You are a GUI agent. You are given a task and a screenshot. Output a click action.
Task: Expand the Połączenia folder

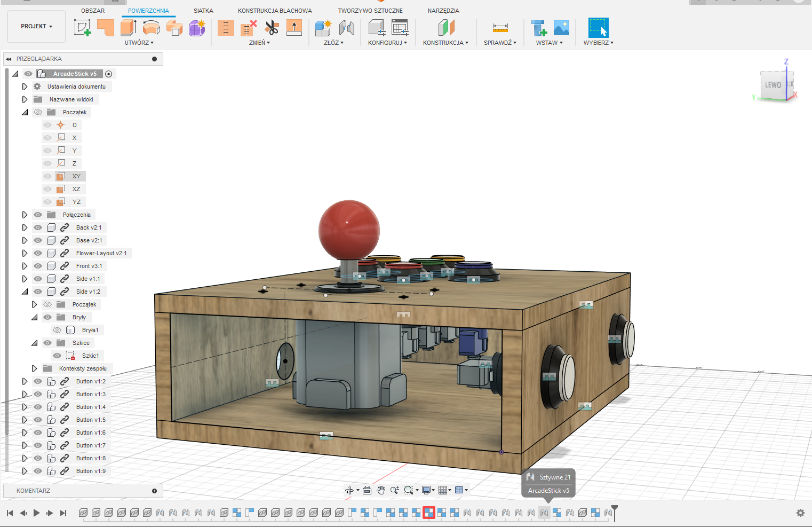(25, 214)
